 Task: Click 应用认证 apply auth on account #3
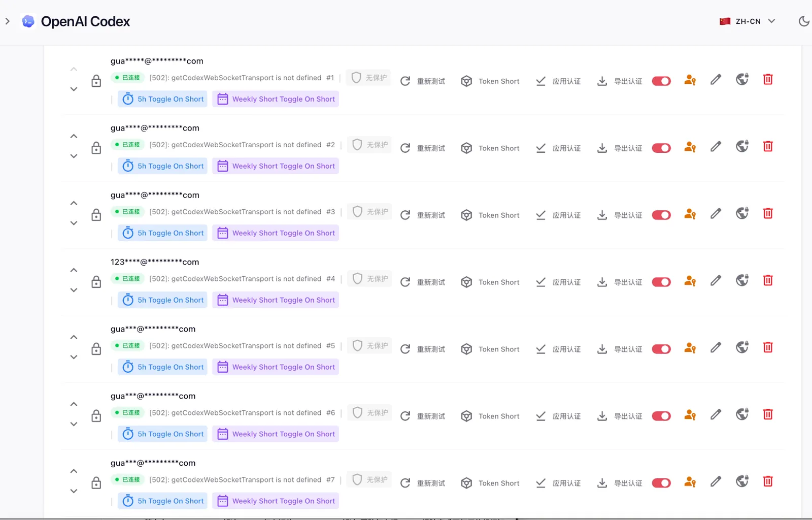[558, 215]
